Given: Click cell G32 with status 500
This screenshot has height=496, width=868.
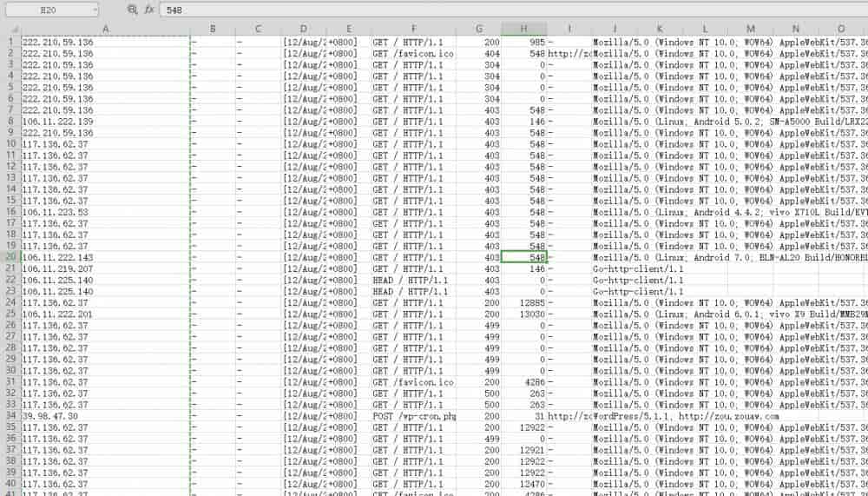Looking at the screenshot, I should pos(480,393).
